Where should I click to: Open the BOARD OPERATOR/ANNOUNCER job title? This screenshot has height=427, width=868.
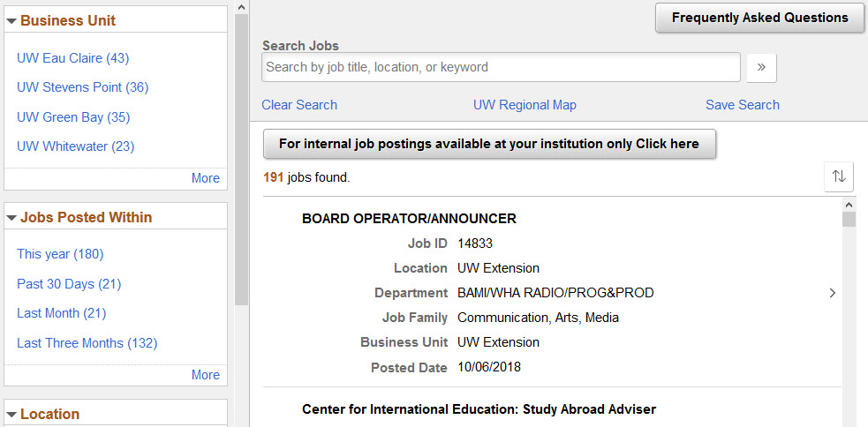click(409, 219)
